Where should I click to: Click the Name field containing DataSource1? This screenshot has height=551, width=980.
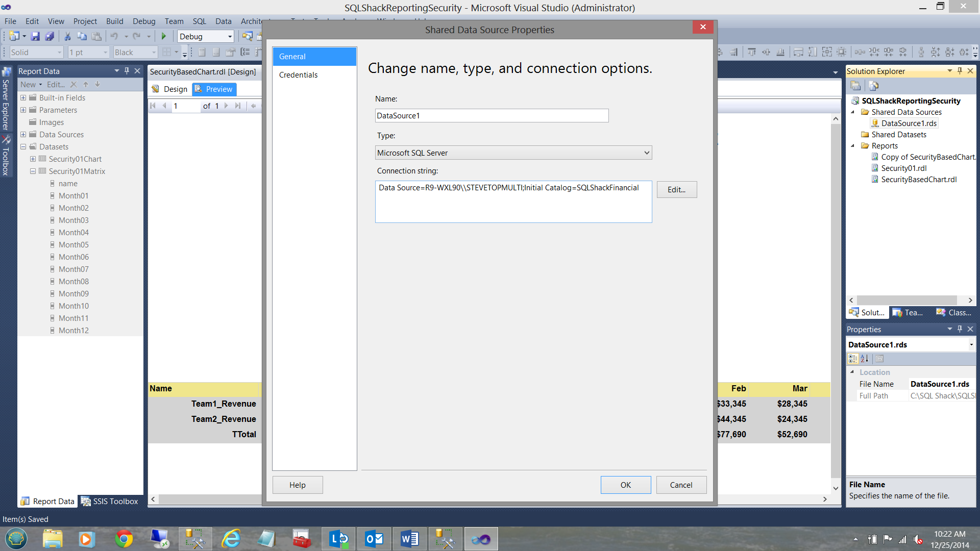coord(491,116)
